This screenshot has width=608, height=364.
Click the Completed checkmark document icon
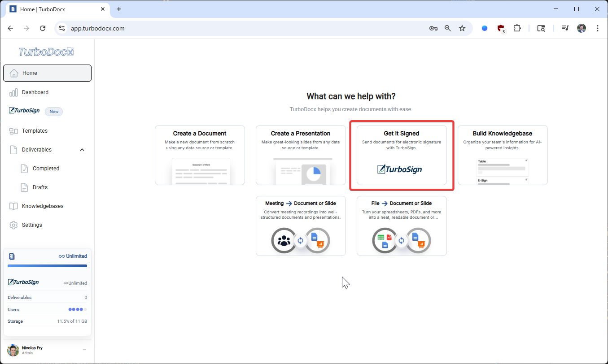point(25,169)
